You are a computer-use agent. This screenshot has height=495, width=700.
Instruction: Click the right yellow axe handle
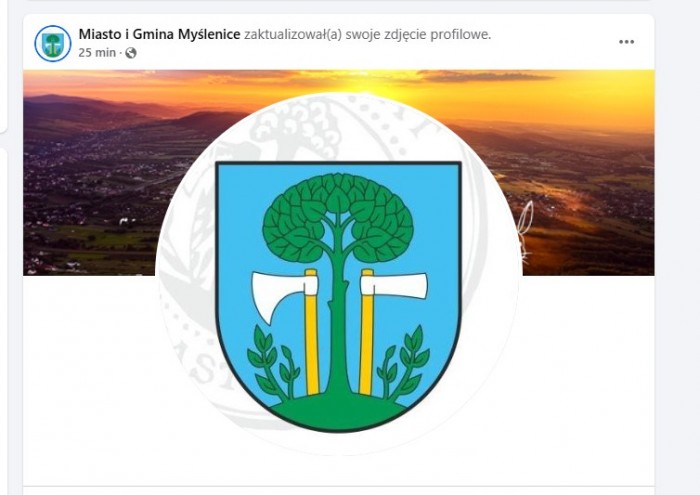(x=367, y=331)
